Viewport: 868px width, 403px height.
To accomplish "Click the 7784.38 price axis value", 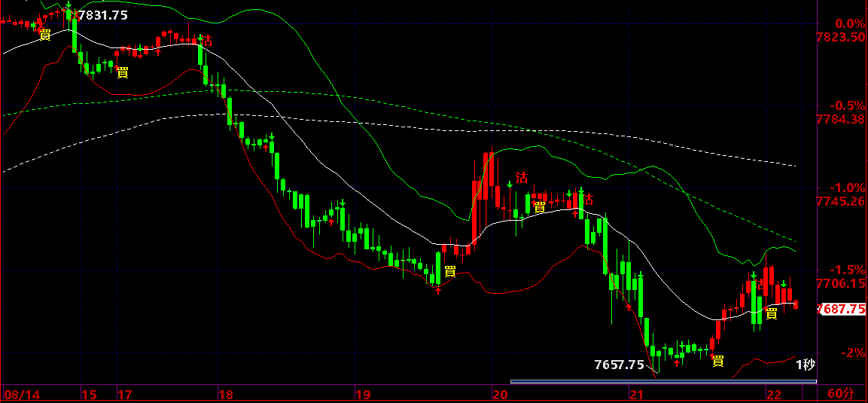I will (x=842, y=119).
